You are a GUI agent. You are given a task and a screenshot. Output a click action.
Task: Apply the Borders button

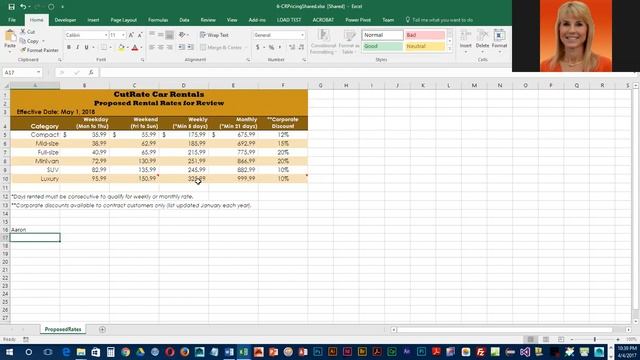tap(104, 47)
